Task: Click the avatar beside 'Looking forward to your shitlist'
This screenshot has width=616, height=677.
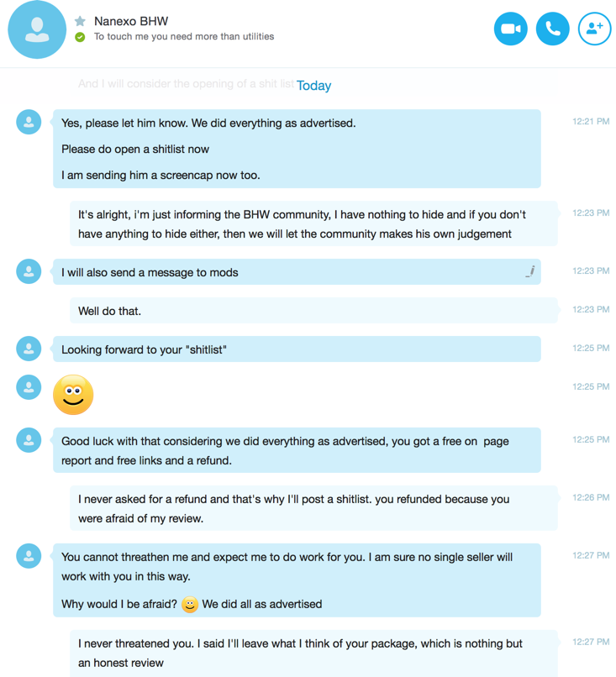Action: pyautogui.click(x=29, y=349)
